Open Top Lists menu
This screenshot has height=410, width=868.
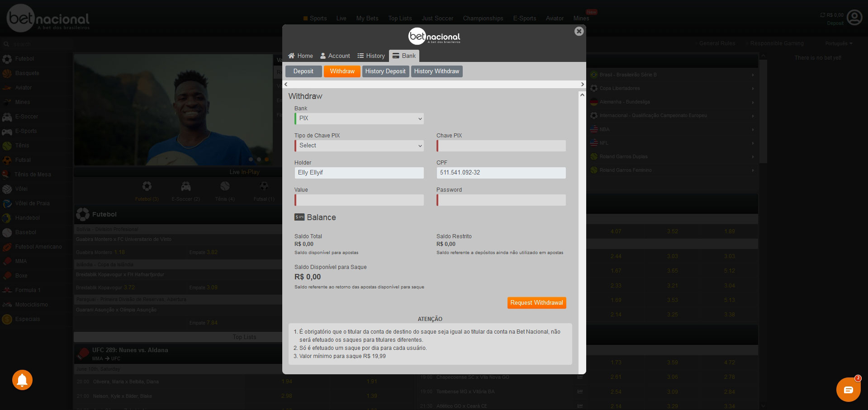[x=400, y=19]
